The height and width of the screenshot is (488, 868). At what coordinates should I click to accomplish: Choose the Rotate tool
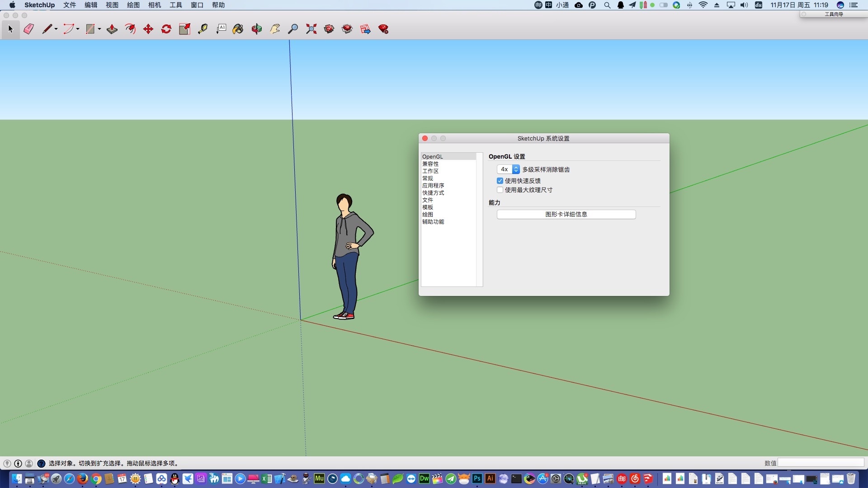(x=166, y=29)
